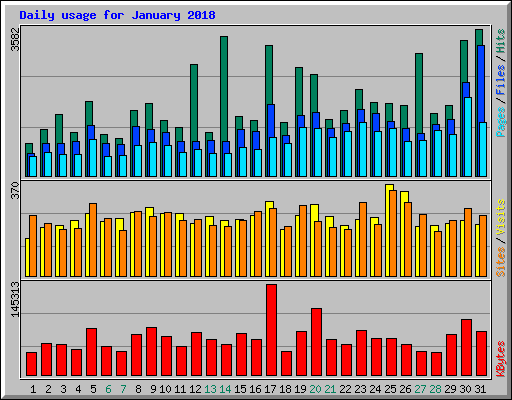Select the 370 visits axis value
Screen dimensions: 512x400
pyautogui.click(x=15, y=190)
